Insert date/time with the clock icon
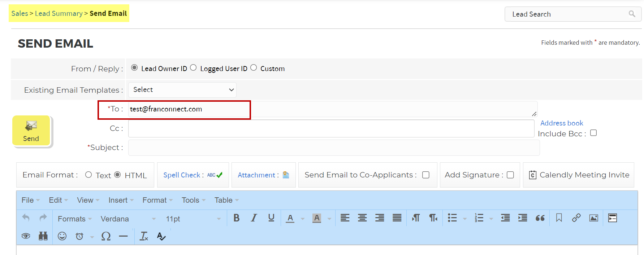 tap(79, 236)
